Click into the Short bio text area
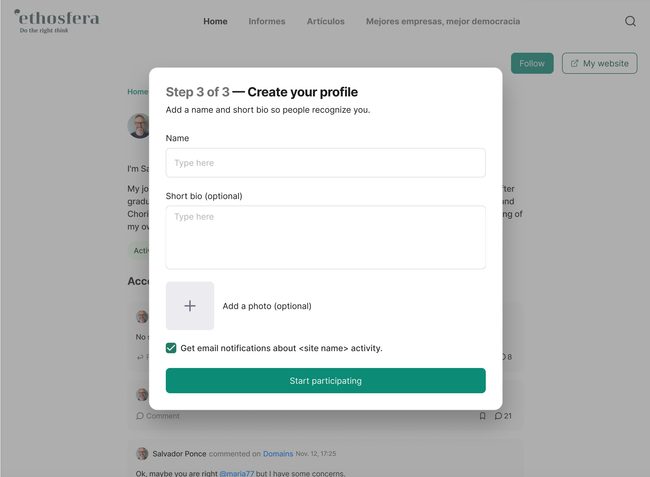 [325, 237]
